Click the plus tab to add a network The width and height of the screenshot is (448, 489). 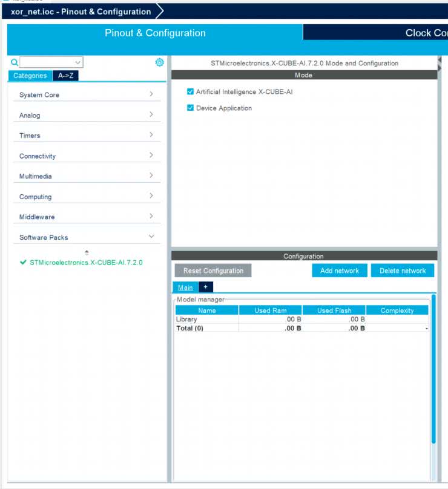(x=205, y=287)
